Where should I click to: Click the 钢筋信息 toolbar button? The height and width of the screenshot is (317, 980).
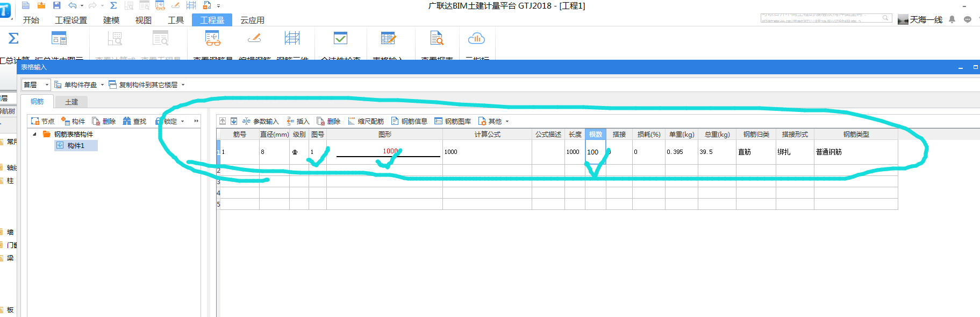coord(409,121)
